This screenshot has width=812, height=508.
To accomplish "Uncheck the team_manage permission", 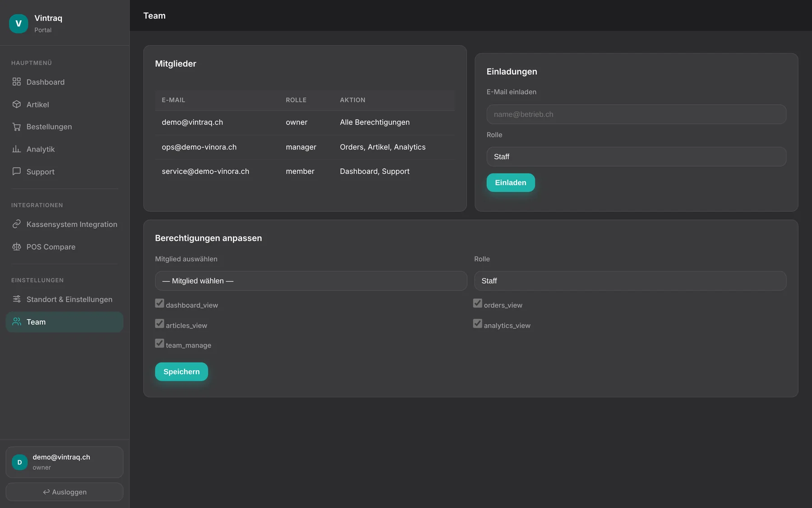I will pyautogui.click(x=160, y=344).
